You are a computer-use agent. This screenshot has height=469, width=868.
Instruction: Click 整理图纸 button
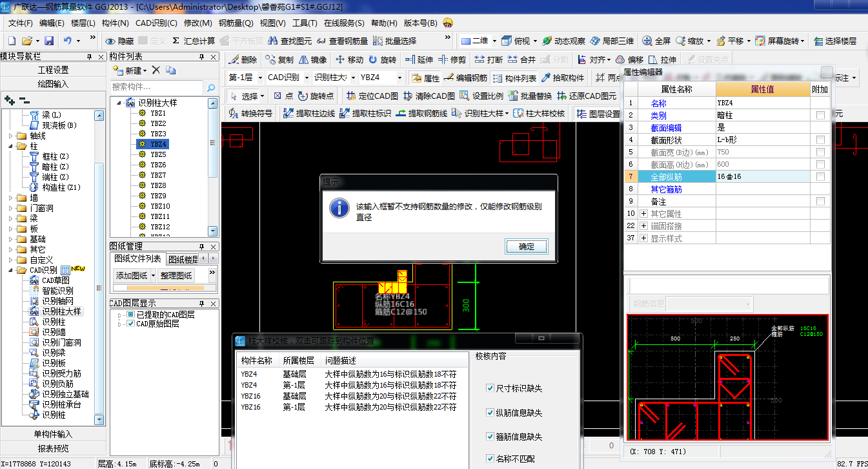(x=176, y=276)
